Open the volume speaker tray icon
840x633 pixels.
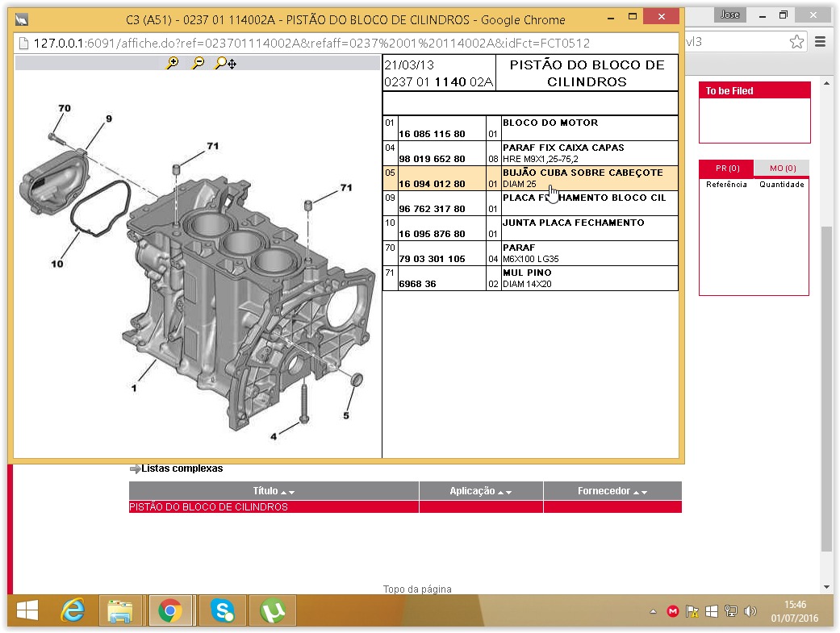pos(750,611)
